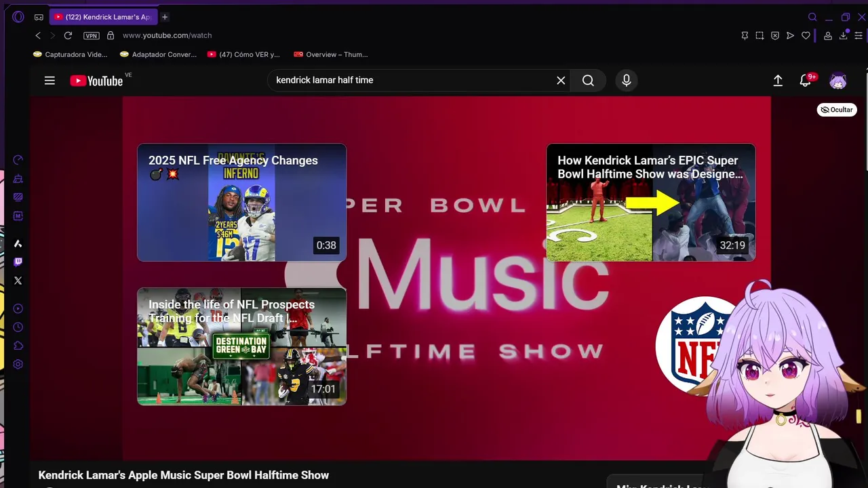Open the Player sidebar icon
Screen dimensions: 868x488
pos(18,309)
